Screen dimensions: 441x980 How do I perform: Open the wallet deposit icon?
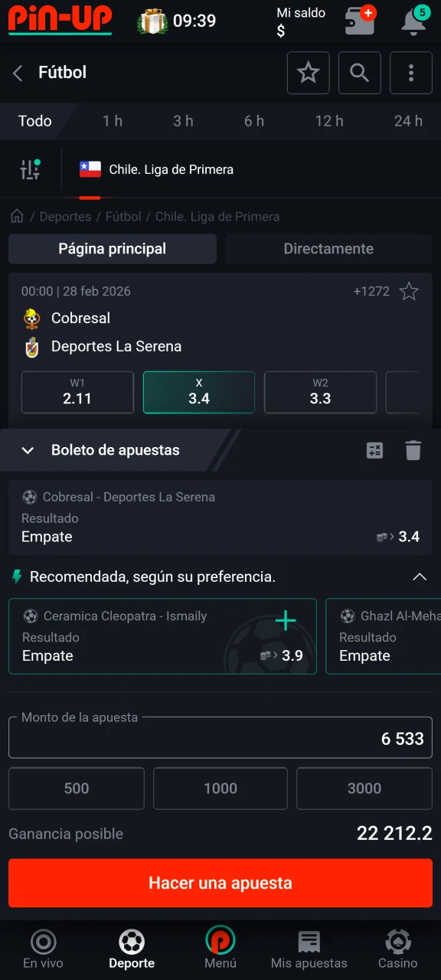click(x=360, y=22)
